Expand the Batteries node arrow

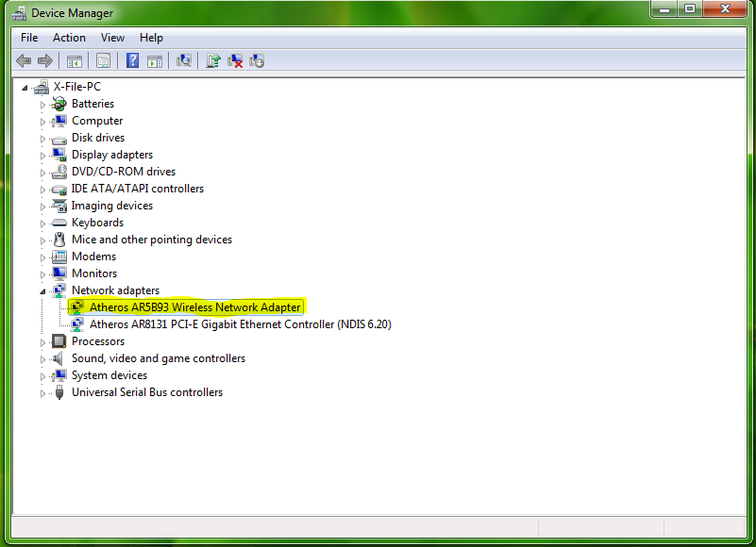click(42, 105)
